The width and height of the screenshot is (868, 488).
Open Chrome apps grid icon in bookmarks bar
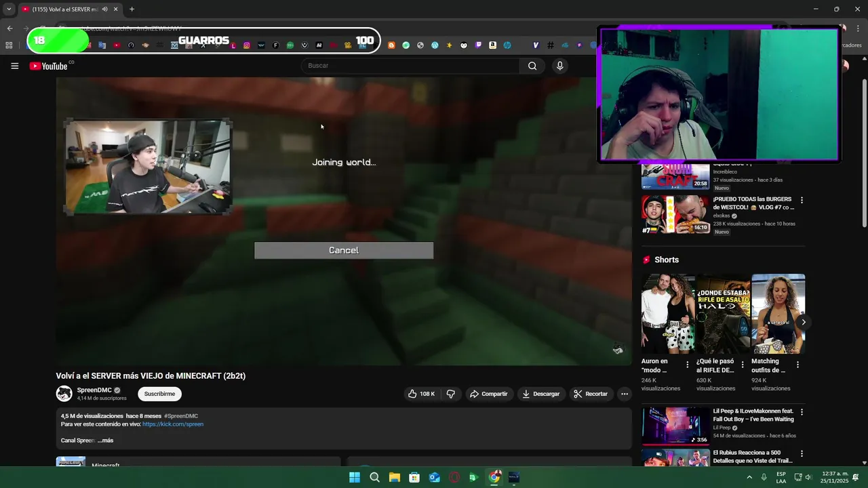click(x=9, y=45)
